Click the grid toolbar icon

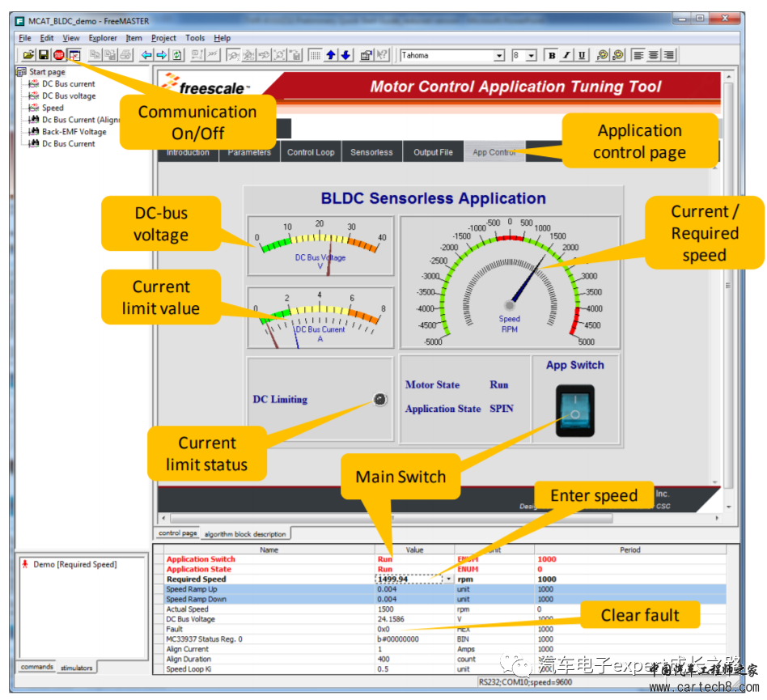(315, 55)
